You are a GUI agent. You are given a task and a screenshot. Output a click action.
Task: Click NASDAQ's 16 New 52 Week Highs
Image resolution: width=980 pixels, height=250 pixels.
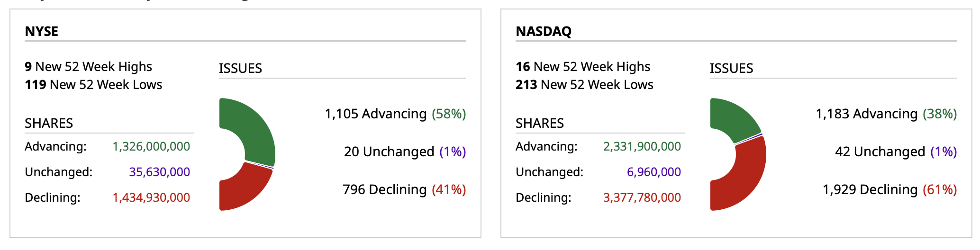pyautogui.click(x=583, y=67)
